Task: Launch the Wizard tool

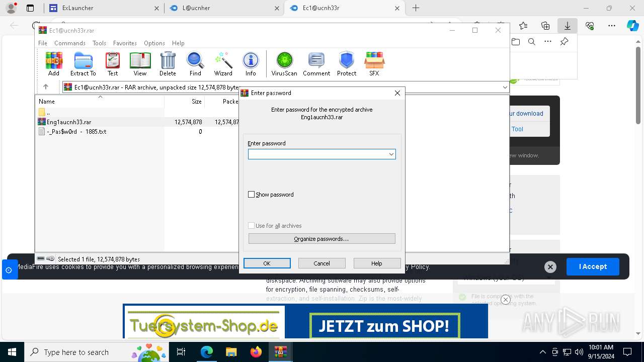Action: tap(223, 64)
